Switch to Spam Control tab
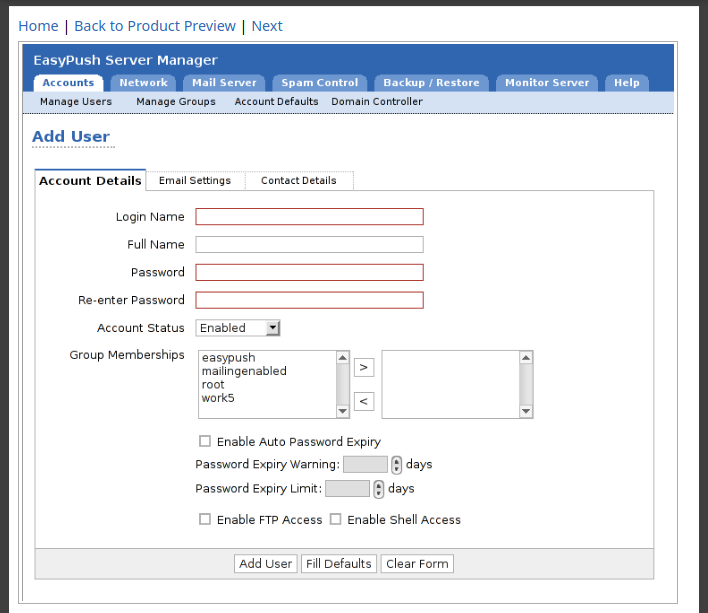Screen dimensions: 708x613 320,83
